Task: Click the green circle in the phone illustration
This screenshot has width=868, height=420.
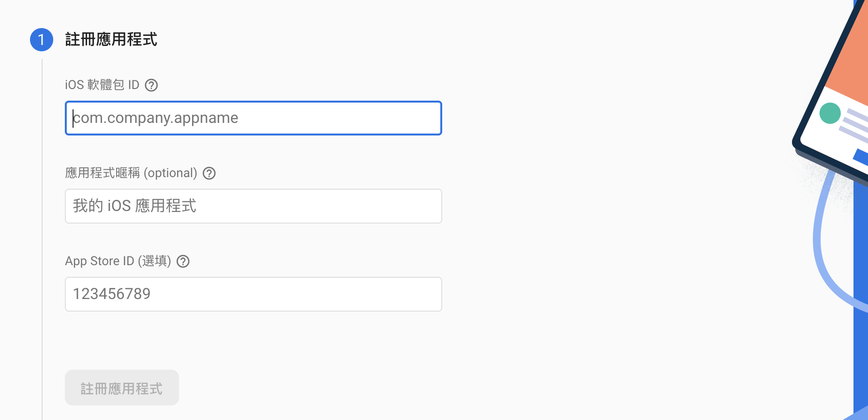Action: (x=830, y=113)
